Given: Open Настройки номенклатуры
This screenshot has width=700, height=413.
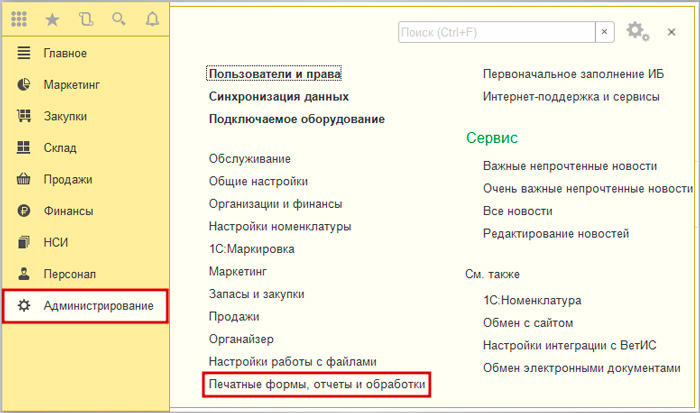Looking at the screenshot, I should click(280, 226).
